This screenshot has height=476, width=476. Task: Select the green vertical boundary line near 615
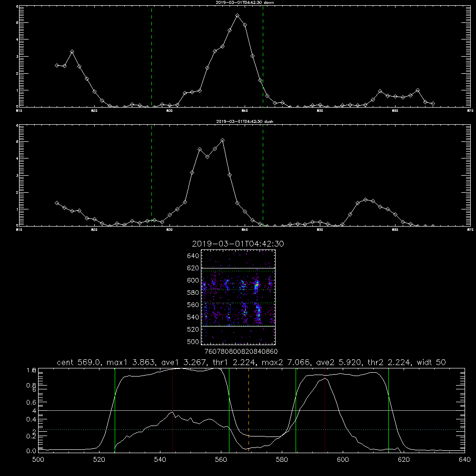[388, 410]
